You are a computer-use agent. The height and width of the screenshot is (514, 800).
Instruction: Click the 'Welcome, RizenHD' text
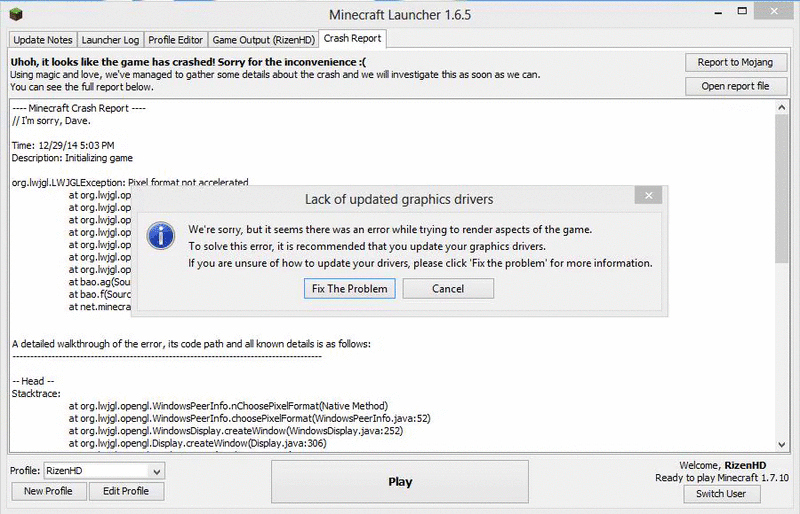coord(723,466)
